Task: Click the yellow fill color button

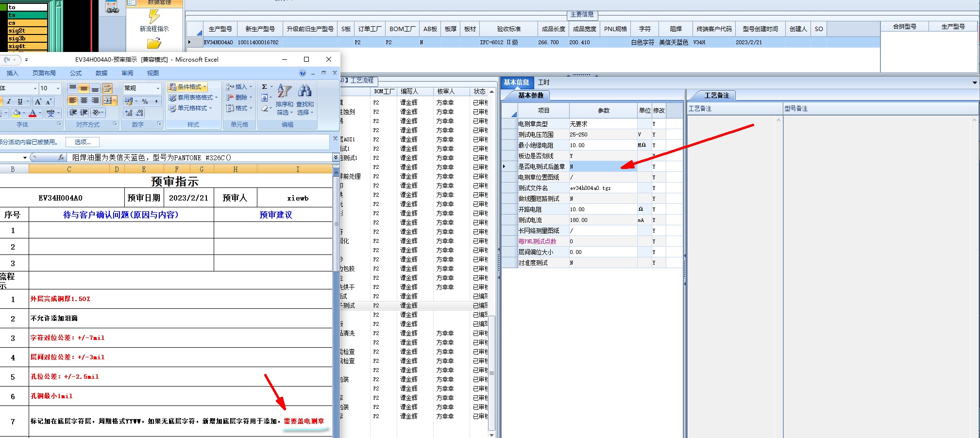Action: (x=17, y=113)
